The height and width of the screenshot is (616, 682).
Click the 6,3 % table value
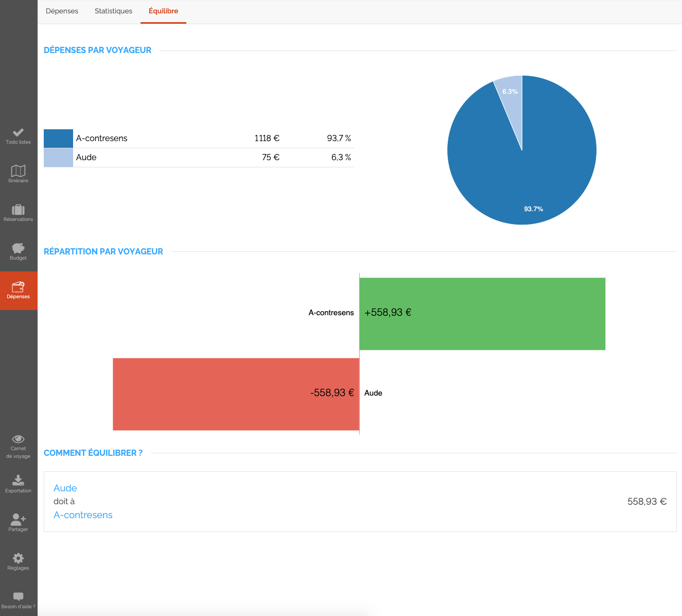[341, 158]
